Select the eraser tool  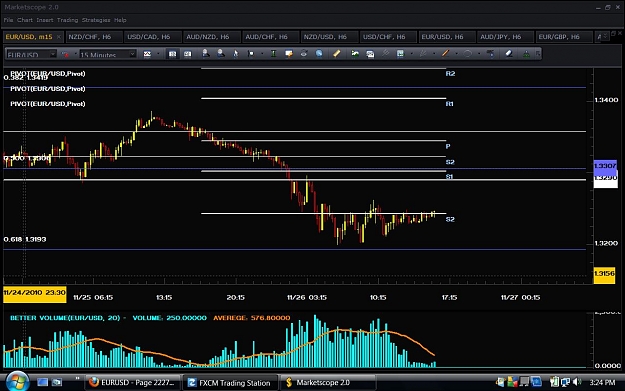tap(509, 53)
